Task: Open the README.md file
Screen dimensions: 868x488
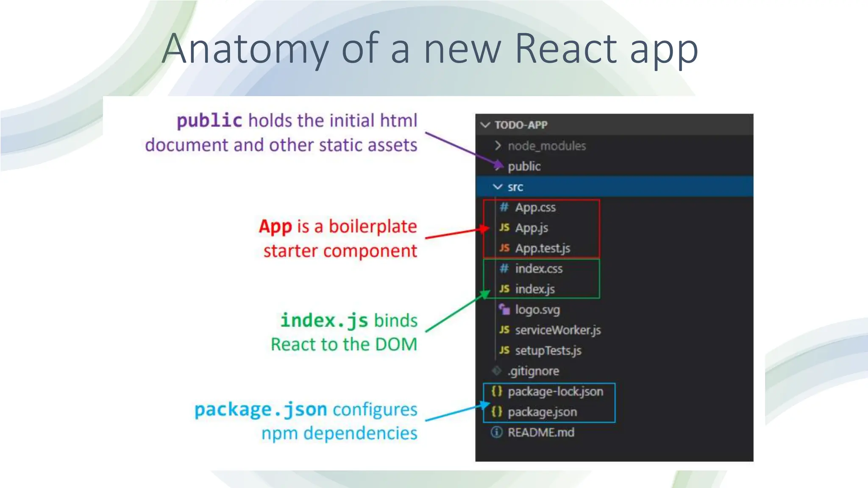Action: (541, 433)
